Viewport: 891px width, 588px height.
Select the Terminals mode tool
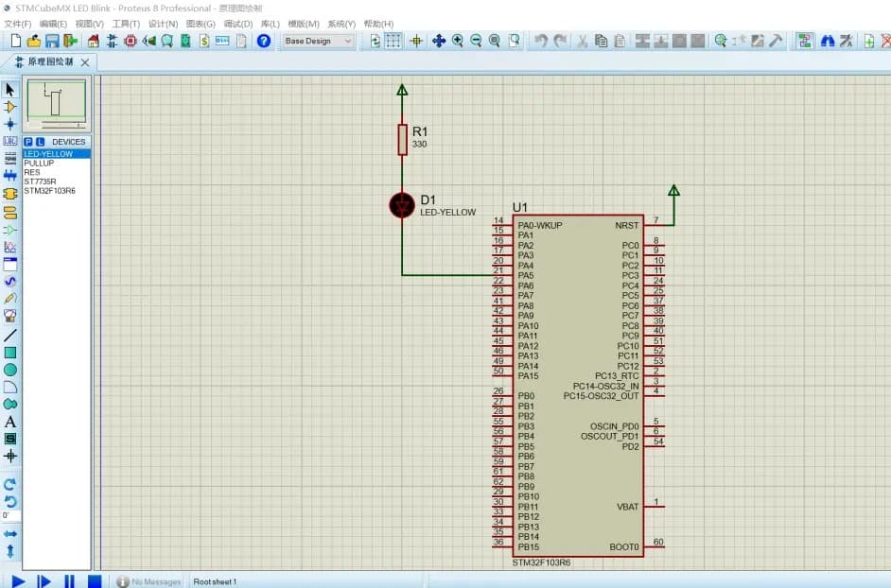[x=9, y=213]
